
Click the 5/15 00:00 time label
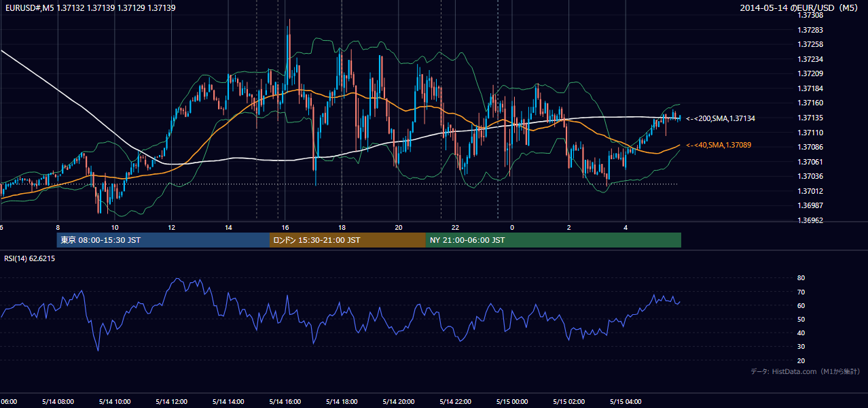(512, 402)
